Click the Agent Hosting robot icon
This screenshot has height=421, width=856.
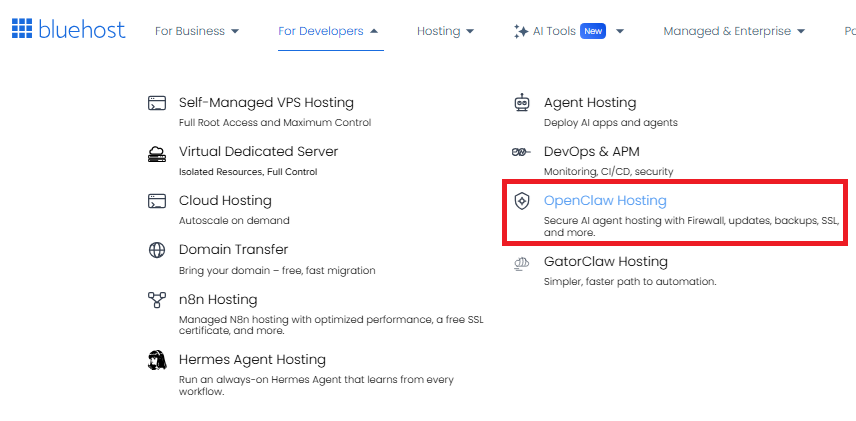pyautogui.click(x=522, y=102)
